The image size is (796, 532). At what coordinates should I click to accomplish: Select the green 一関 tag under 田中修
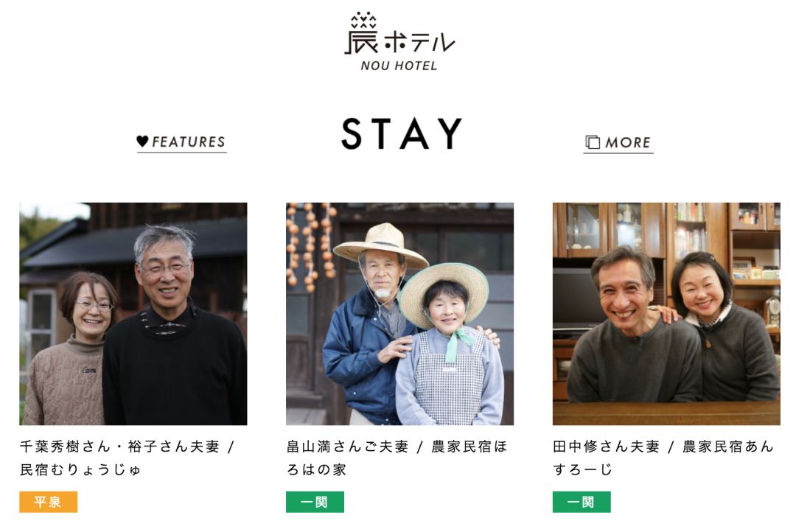582,502
